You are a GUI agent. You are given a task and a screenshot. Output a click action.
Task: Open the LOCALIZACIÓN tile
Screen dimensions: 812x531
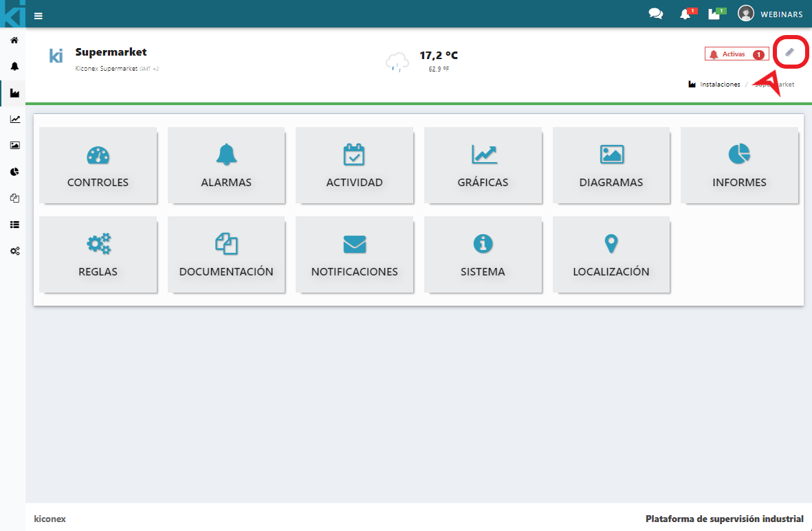pos(611,255)
